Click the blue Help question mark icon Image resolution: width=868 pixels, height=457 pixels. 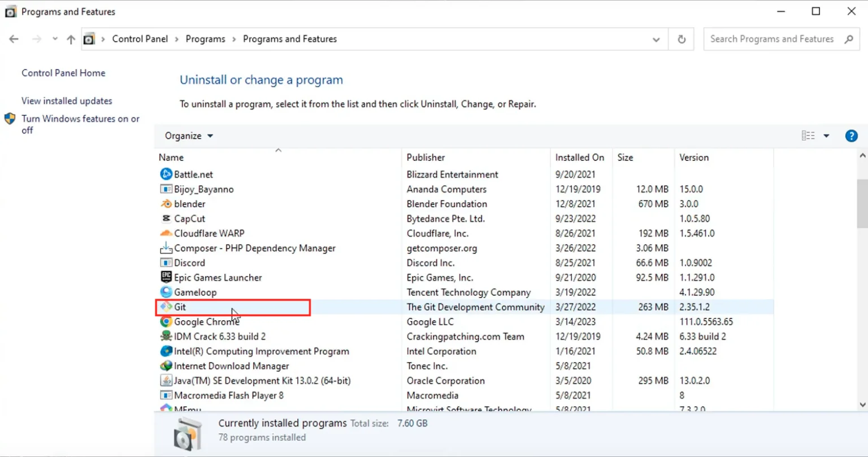tap(852, 136)
